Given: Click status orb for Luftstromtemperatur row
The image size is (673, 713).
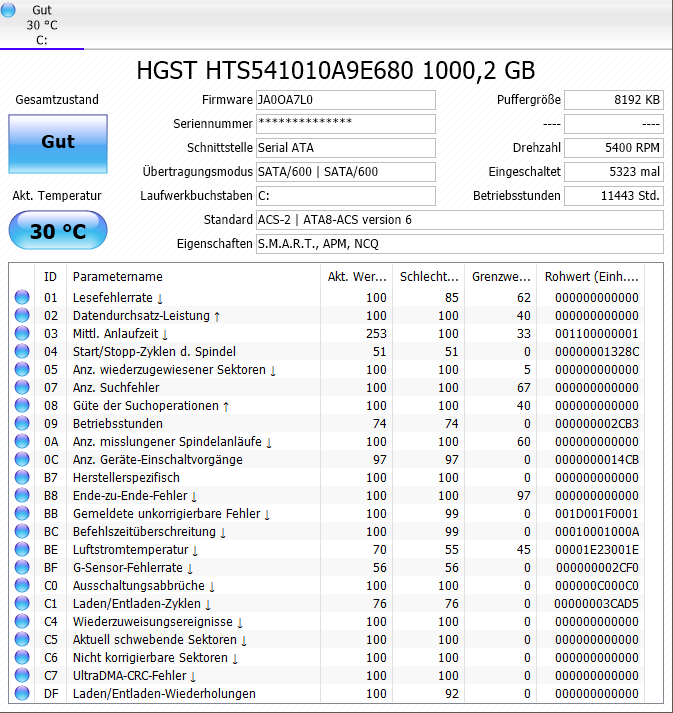Looking at the screenshot, I should click(x=22, y=549).
